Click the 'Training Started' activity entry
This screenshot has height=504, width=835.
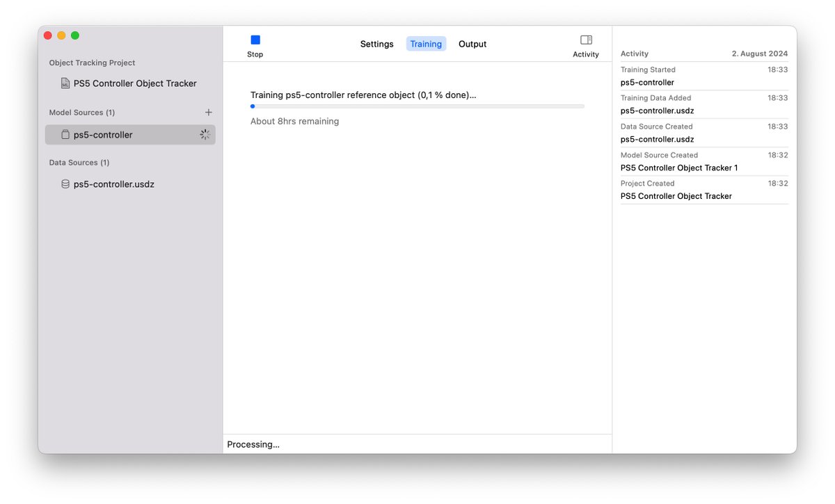(704, 76)
